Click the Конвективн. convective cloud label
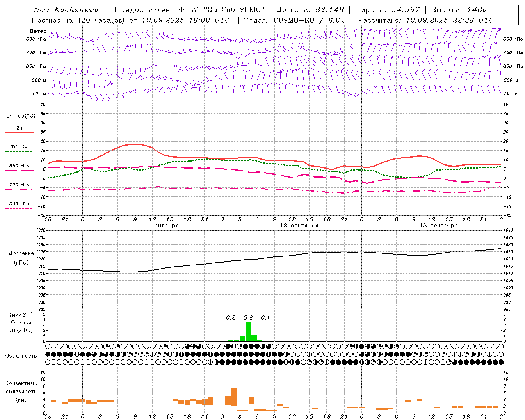 point(21,383)
